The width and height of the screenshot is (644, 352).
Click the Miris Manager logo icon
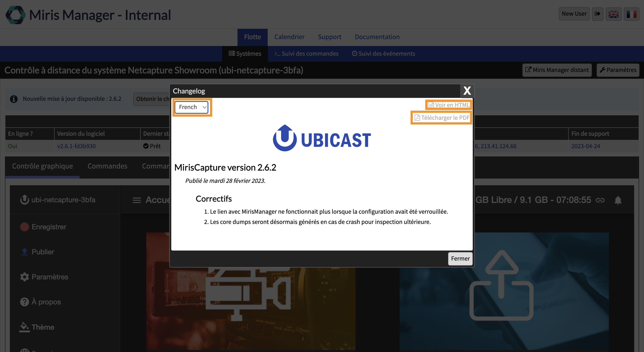(x=15, y=15)
